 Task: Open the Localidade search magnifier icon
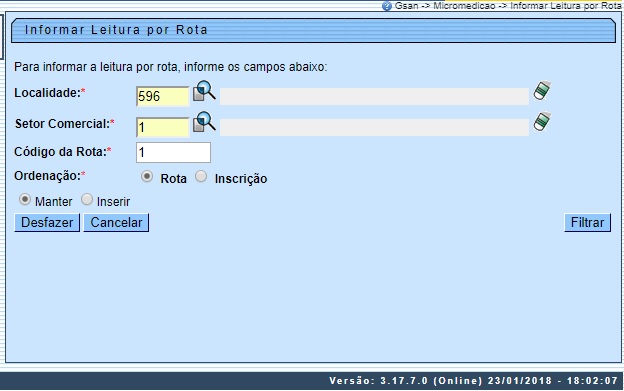point(204,91)
